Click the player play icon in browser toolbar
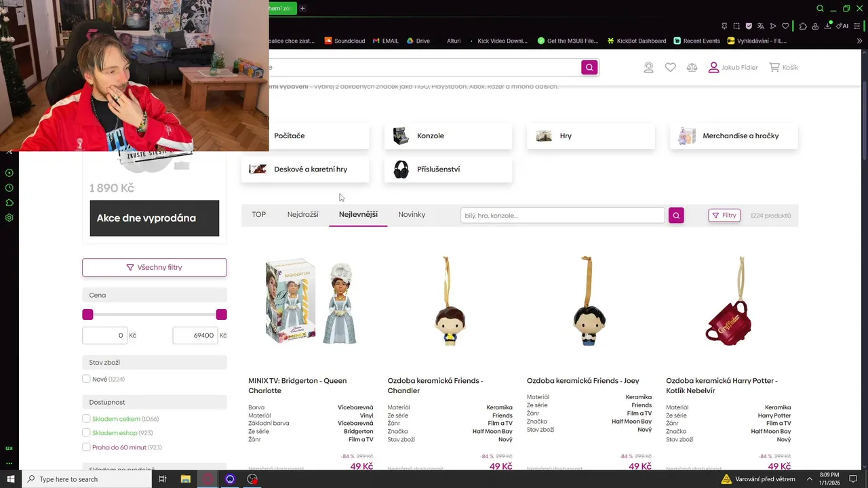This screenshot has height=488, width=868. click(x=773, y=26)
